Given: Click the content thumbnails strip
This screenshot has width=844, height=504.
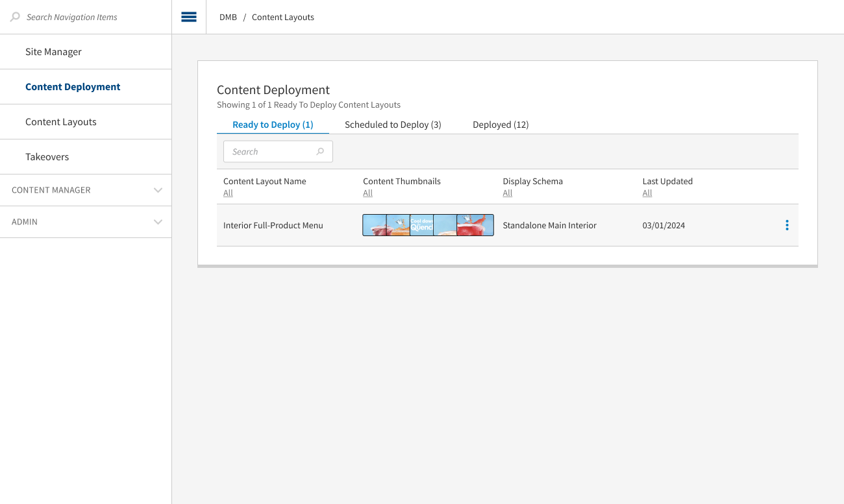Looking at the screenshot, I should (x=428, y=225).
